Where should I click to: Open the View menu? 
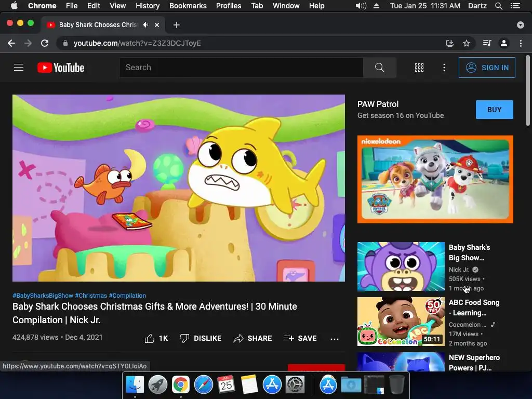118,6
